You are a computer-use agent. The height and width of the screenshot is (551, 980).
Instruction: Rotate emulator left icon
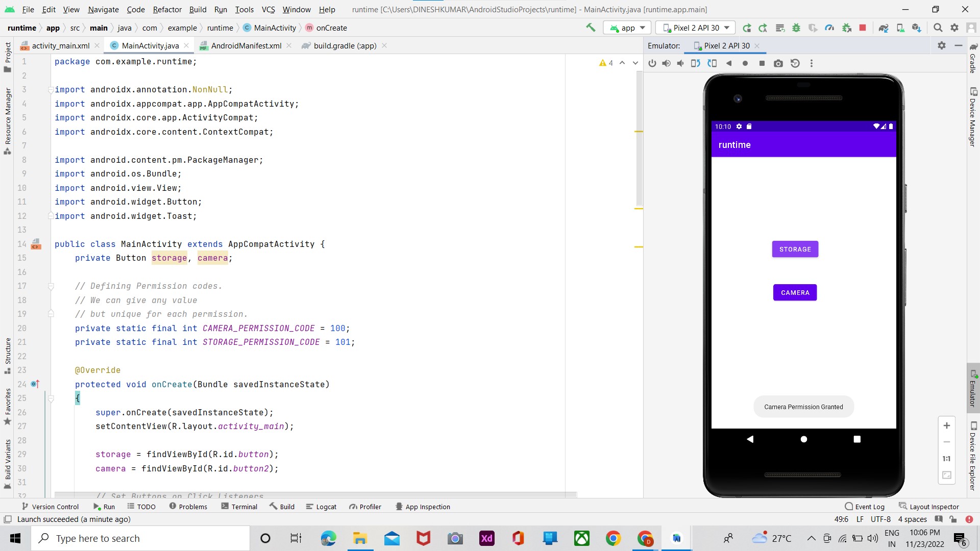(x=695, y=63)
